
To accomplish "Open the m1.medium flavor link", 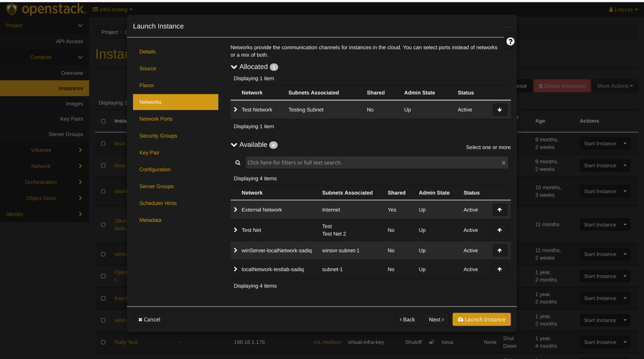I will (327, 342).
